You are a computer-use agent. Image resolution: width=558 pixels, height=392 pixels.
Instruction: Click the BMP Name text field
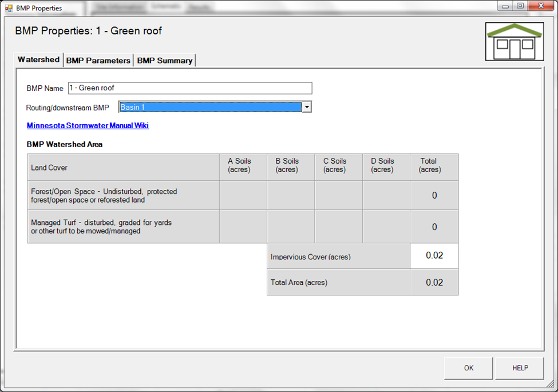point(189,88)
